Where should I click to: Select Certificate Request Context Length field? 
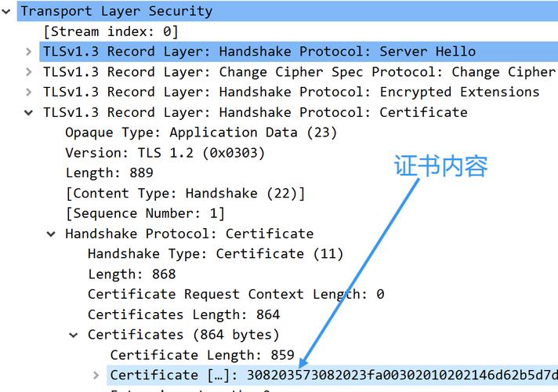point(236,295)
